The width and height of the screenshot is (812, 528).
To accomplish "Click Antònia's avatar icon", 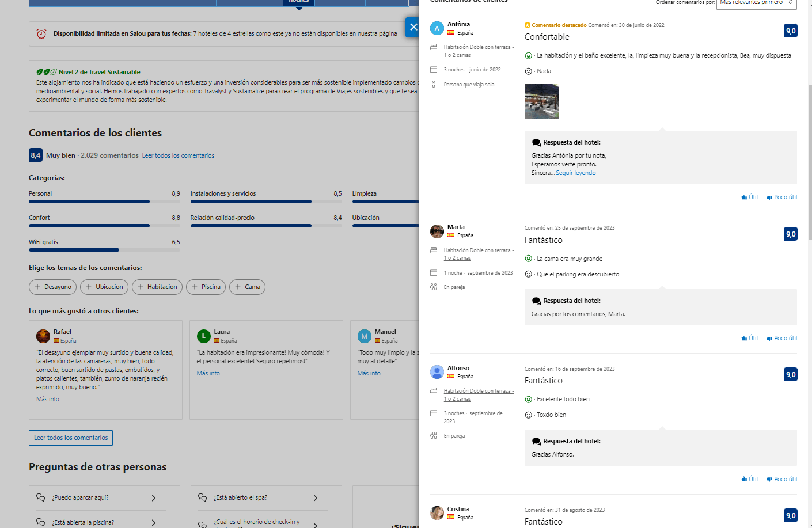I will pos(437,28).
